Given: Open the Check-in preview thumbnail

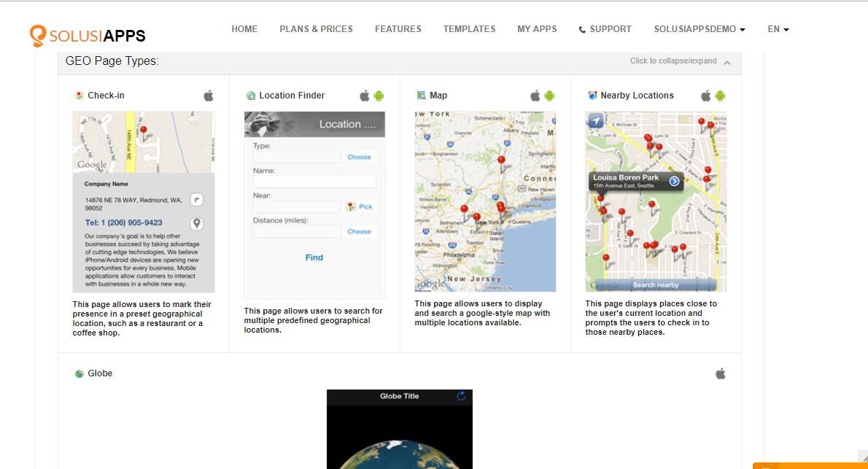Looking at the screenshot, I should (144, 201).
